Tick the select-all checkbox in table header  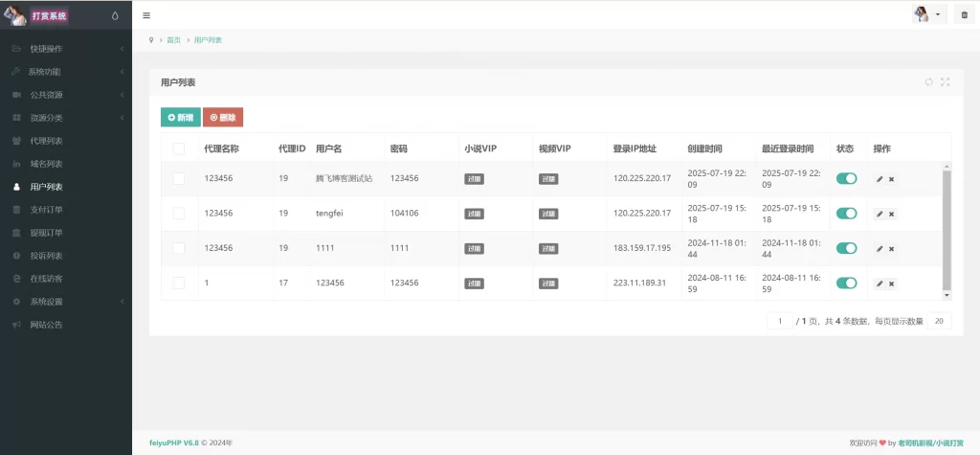(x=179, y=148)
